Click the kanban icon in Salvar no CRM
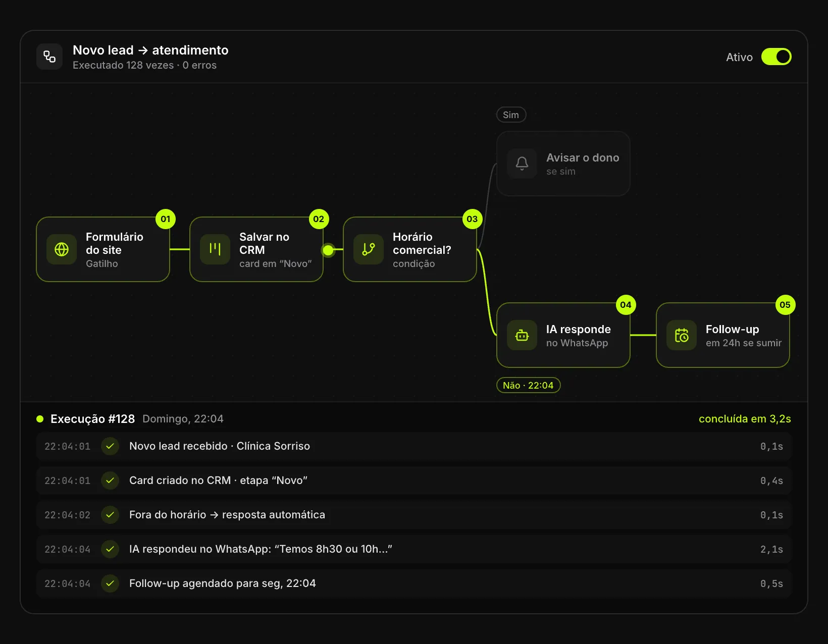This screenshot has width=828, height=644. click(x=215, y=249)
